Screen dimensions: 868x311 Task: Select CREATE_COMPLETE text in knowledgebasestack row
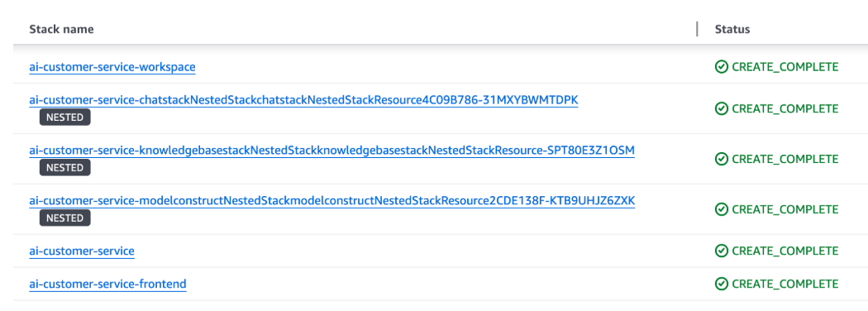click(785, 159)
